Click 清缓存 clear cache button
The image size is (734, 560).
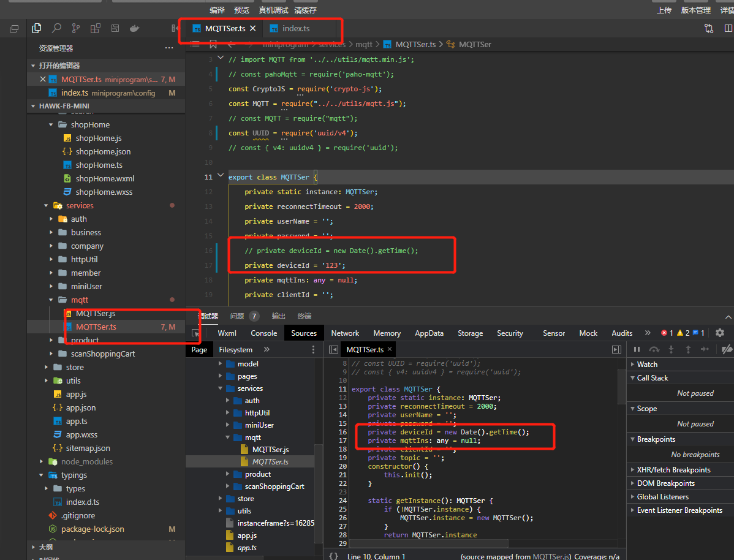pos(305,10)
